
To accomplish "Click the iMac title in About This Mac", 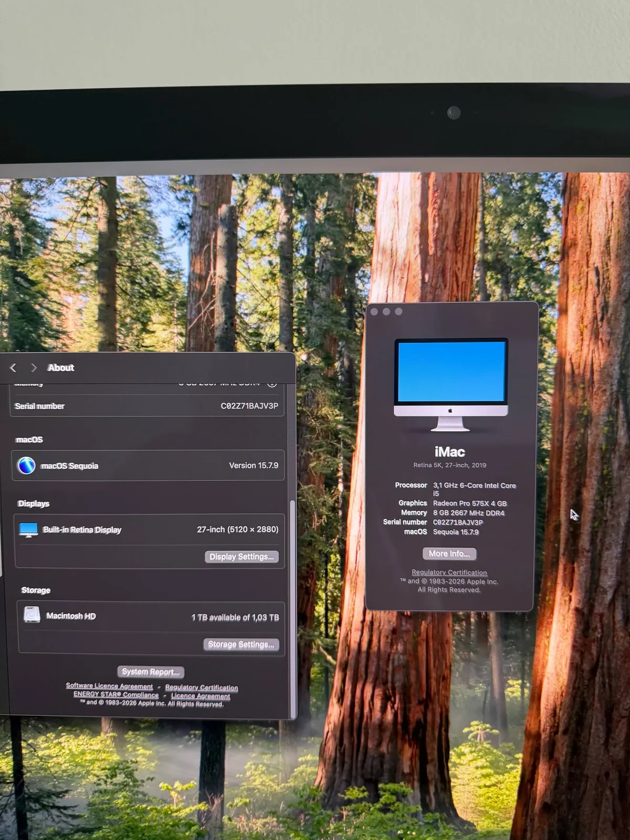I will (x=450, y=452).
